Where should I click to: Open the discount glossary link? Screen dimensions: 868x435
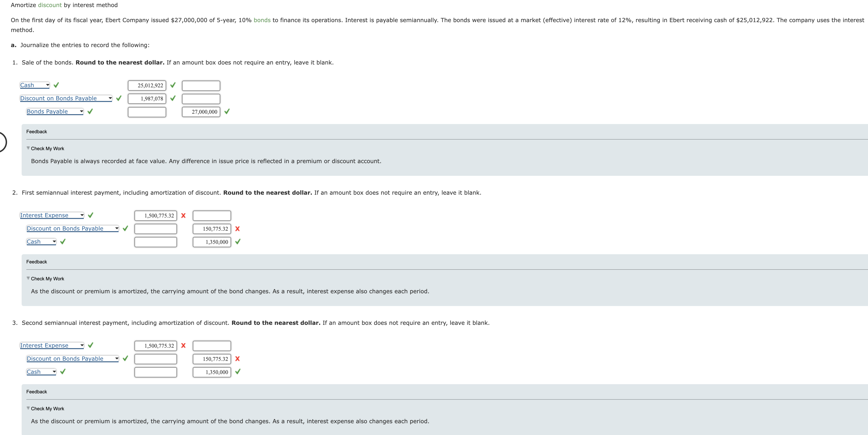click(x=50, y=5)
